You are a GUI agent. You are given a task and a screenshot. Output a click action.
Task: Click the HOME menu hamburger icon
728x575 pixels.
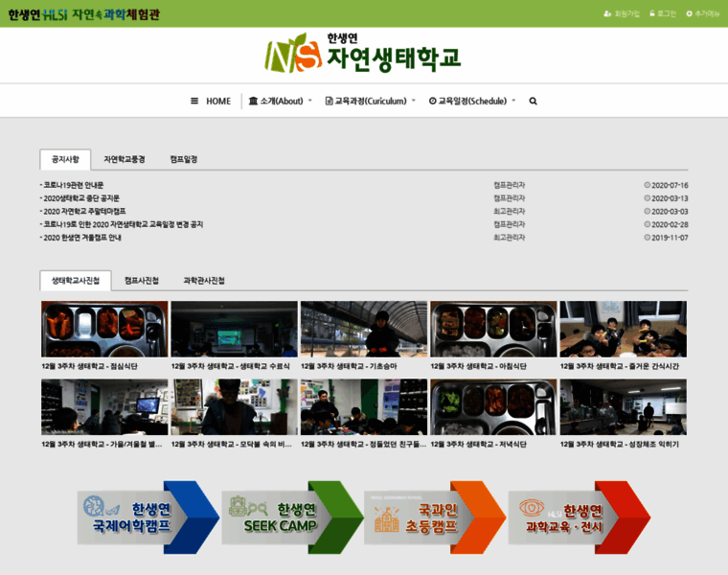[x=194, y=101]
